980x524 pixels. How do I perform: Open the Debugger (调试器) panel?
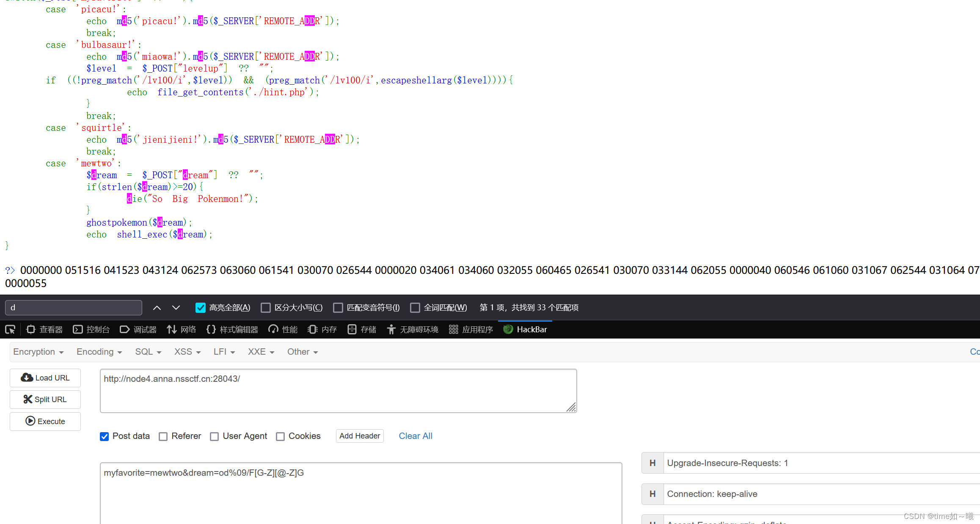pos(138,329)
